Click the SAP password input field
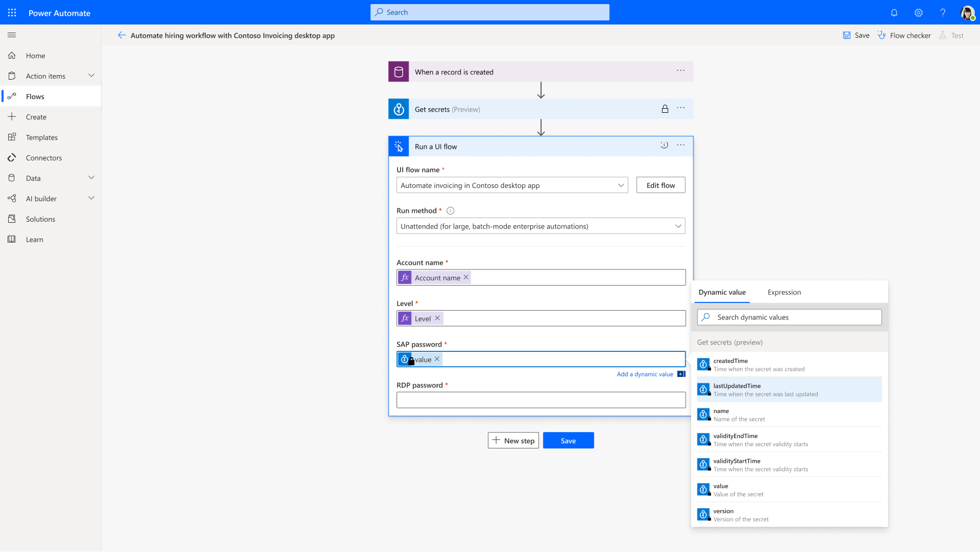This screenshot has width=980, height=552. (541, 359)
